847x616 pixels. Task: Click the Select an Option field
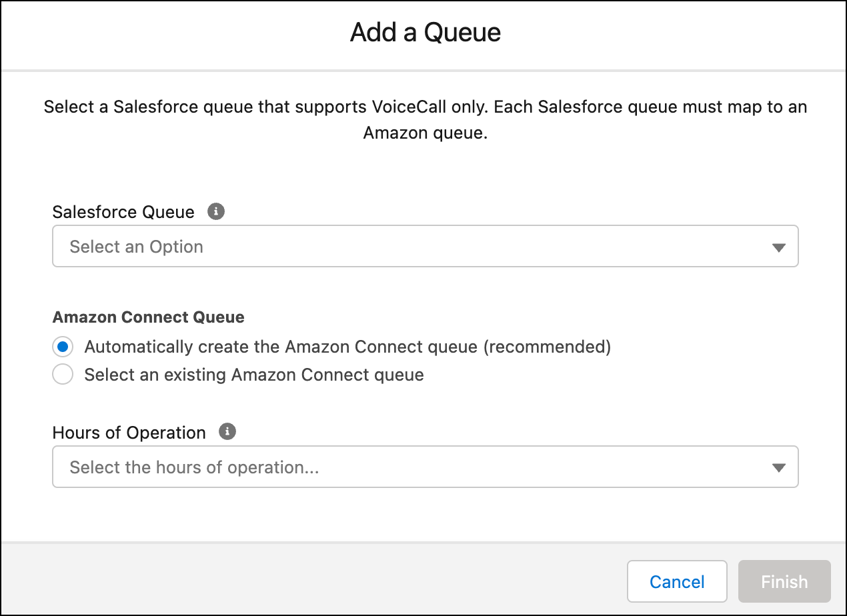click(267, 246)
